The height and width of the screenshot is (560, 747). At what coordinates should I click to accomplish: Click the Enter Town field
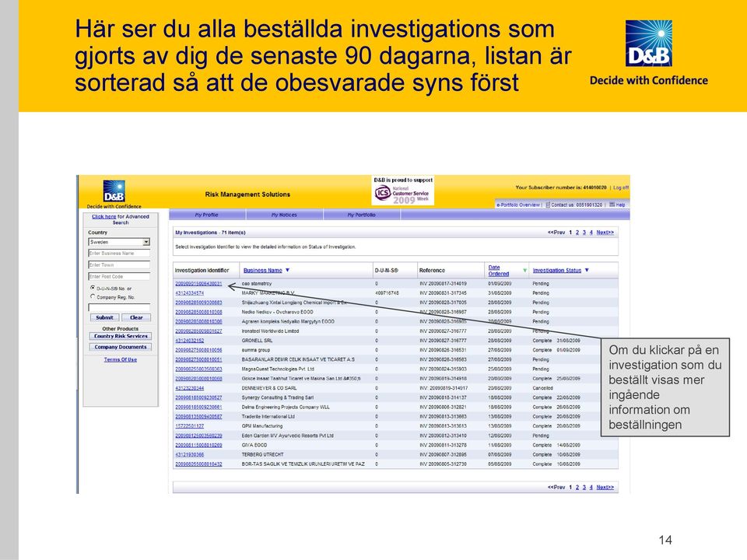[119, 264]
